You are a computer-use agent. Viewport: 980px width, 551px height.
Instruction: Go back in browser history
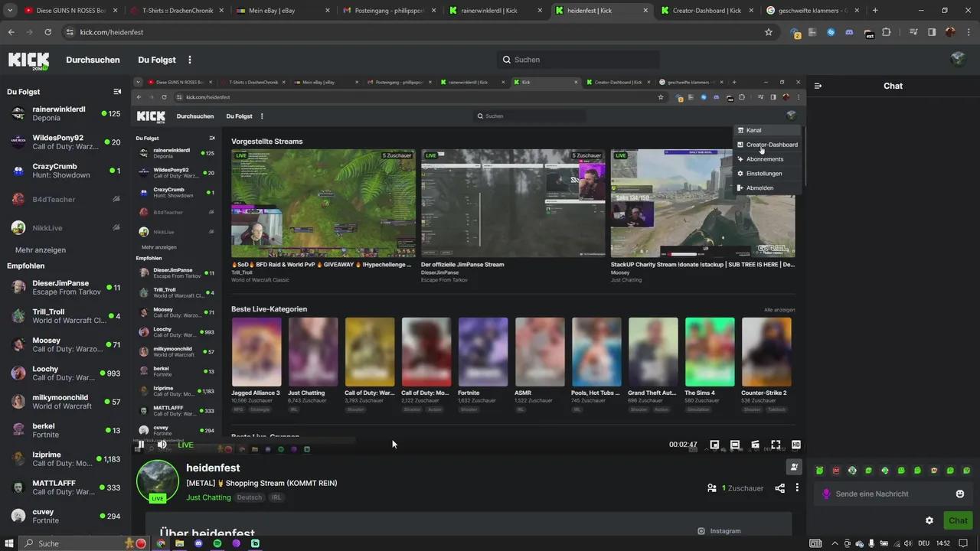(11, 32)
